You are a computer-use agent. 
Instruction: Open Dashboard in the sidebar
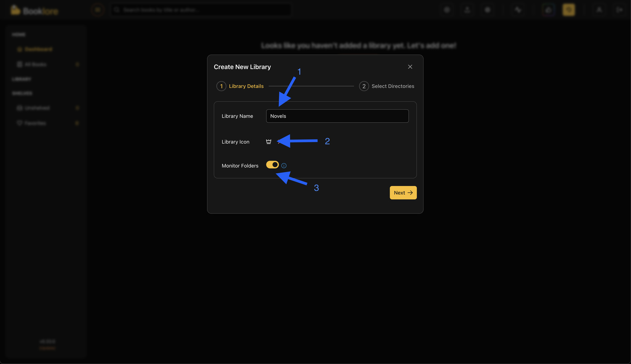point(38,49)
